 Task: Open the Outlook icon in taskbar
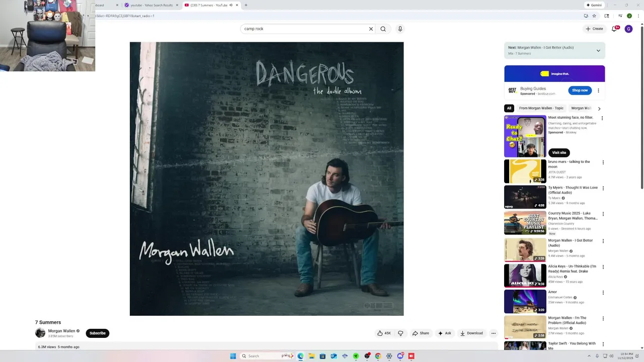pyautogui.click(x=334, y=356)
